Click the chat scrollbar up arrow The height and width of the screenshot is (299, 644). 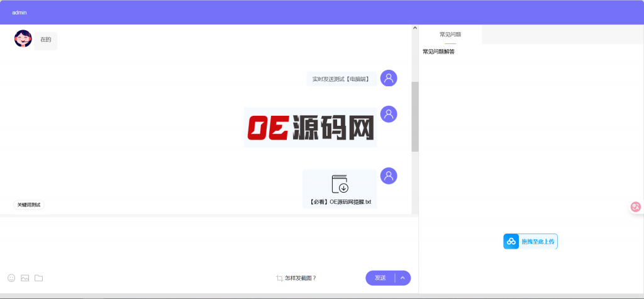pyautogui.click(x=415, y=28)
